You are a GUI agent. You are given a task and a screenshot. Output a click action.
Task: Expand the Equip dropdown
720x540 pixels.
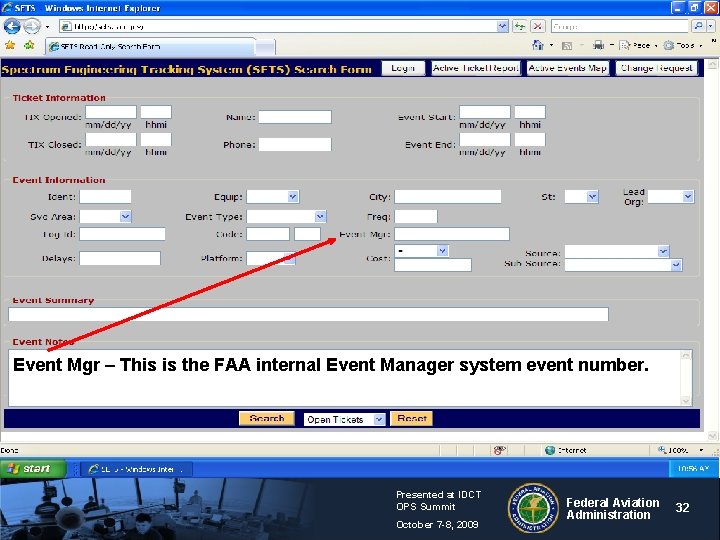pos(293,197)
